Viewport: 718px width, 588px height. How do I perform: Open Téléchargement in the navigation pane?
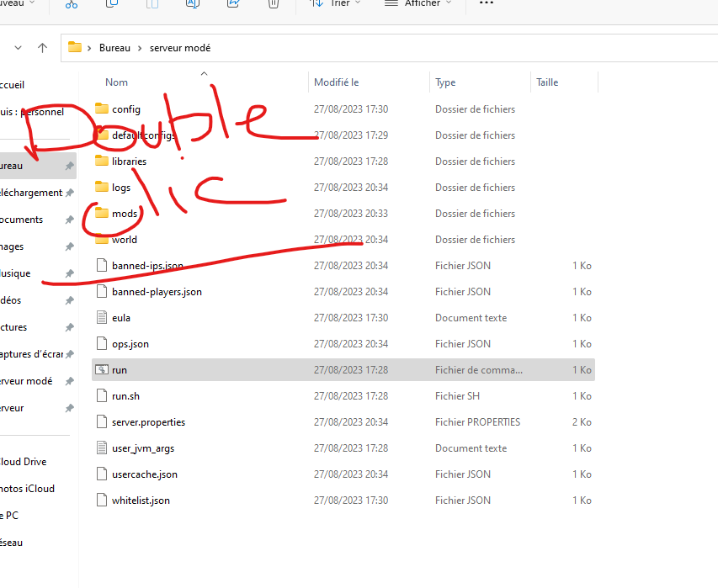coord(30,193)
